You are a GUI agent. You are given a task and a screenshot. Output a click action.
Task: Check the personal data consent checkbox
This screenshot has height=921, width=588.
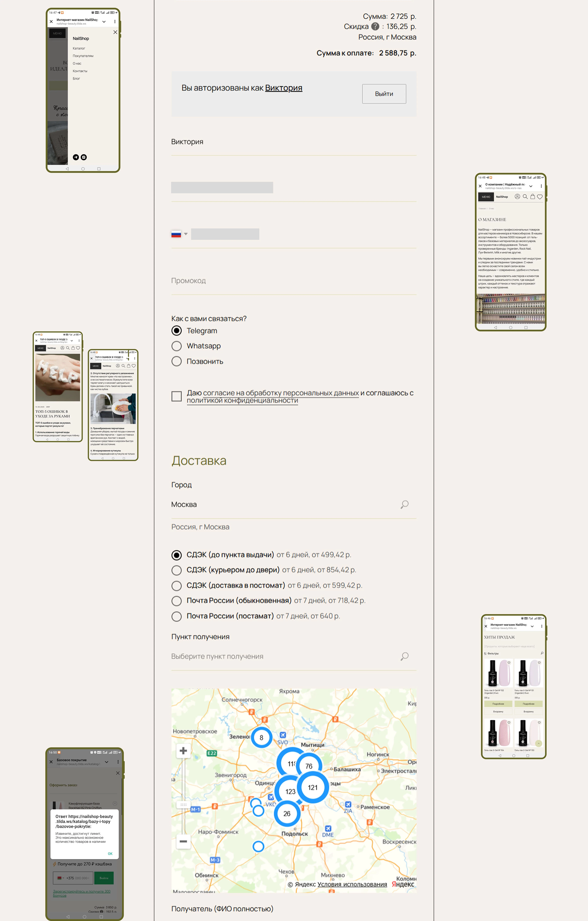pos(177,396)
